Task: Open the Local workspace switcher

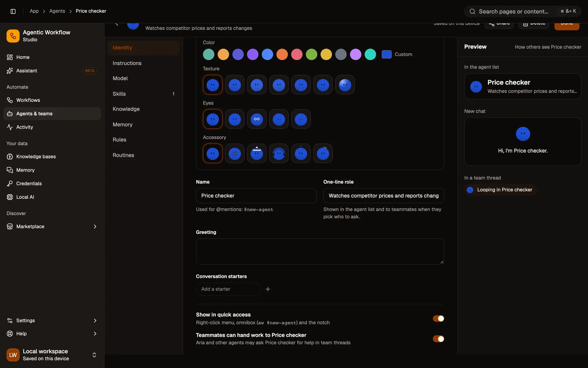Action: coord(52,355)
